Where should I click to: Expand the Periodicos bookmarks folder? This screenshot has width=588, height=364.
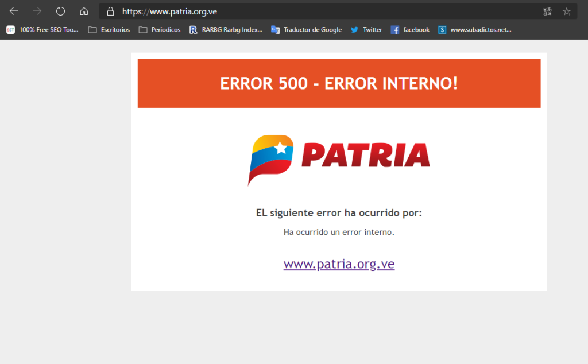pos(160,30)
